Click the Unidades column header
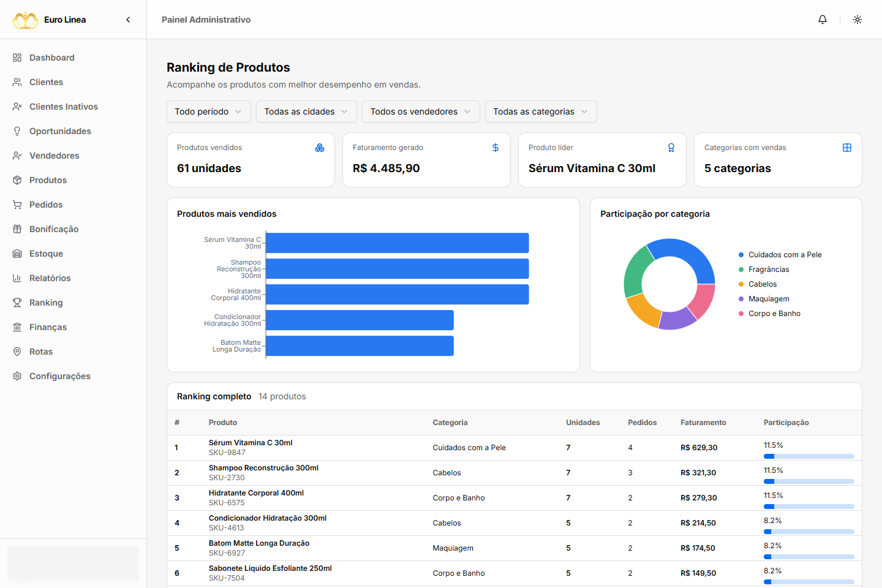This screenshot has height=588, width=882. (583, 423)
